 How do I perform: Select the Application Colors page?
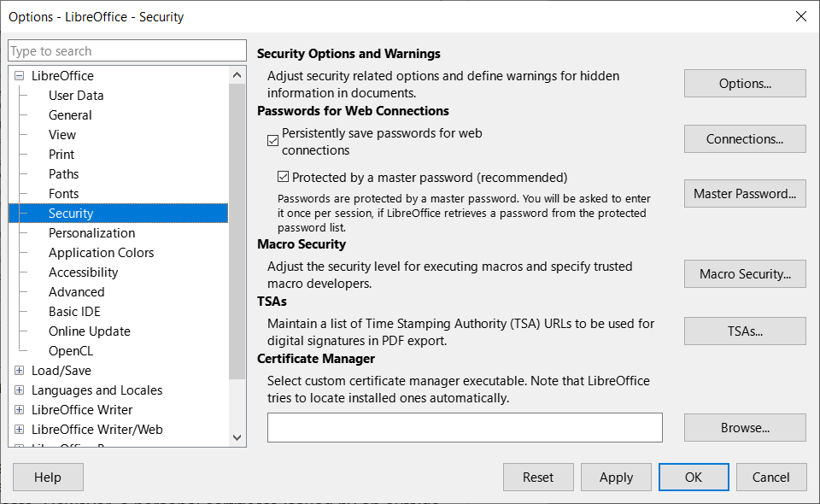(100, 252)
